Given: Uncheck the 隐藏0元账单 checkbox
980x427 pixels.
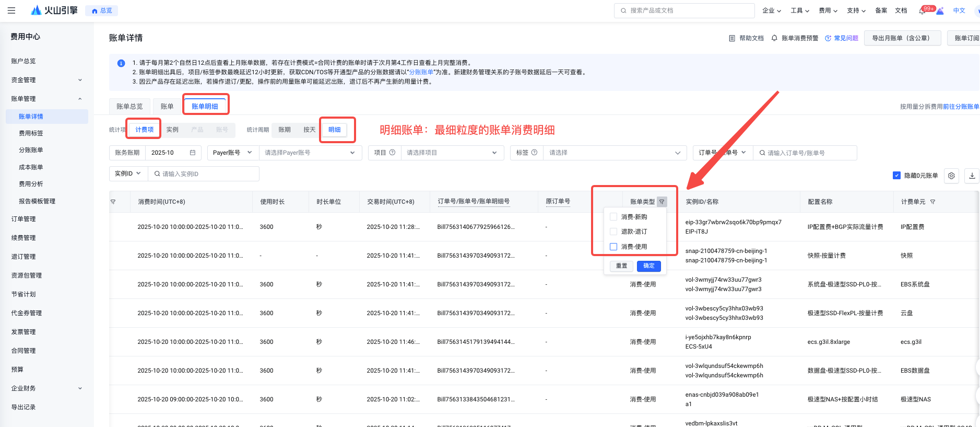Looking at the screenshot, I should 896,176.
